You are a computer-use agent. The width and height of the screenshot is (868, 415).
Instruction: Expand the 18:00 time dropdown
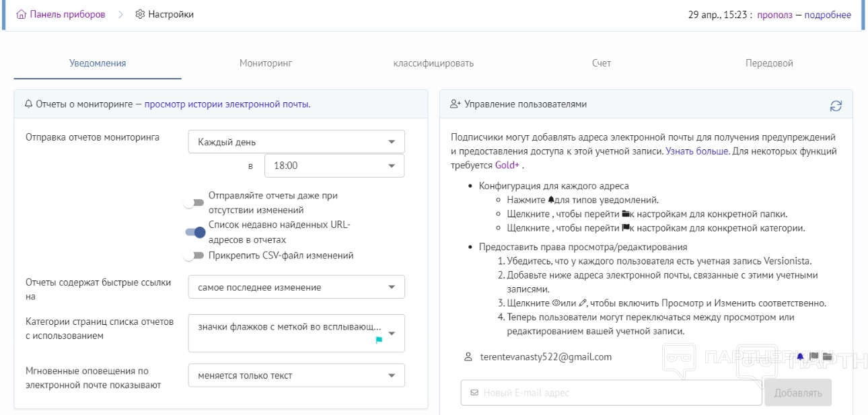point(334,165)
